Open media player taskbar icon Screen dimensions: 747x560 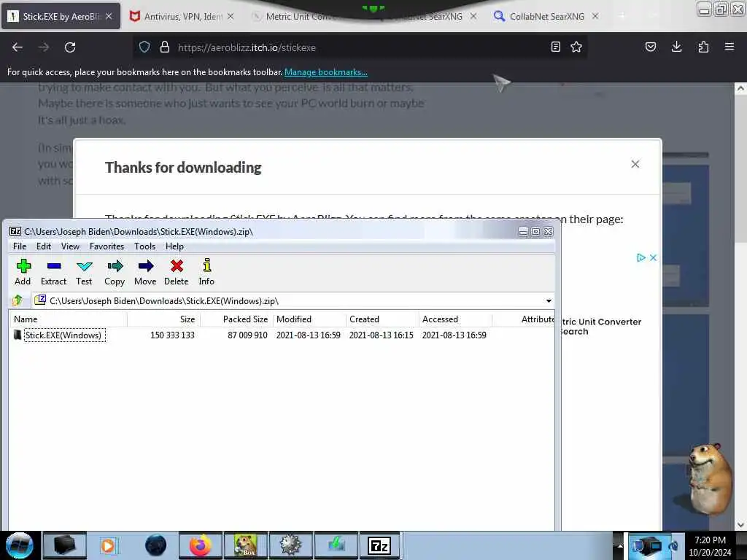pyautogui.click(x=109, y=545)
